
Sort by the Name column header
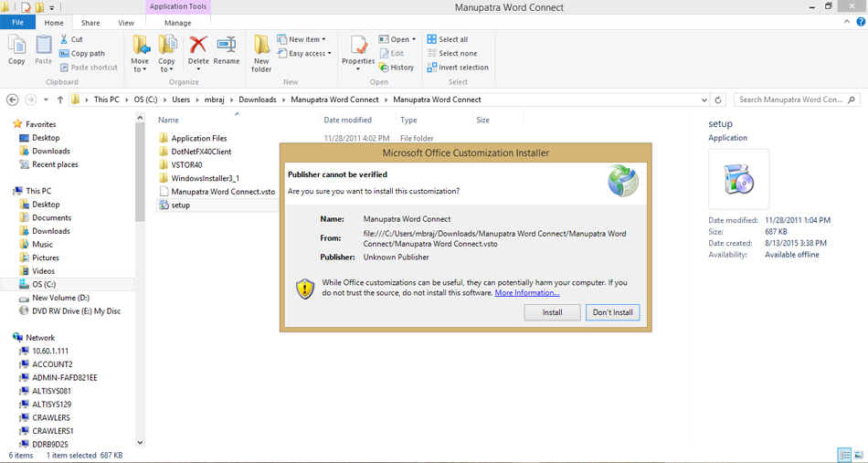click(168, 120)
